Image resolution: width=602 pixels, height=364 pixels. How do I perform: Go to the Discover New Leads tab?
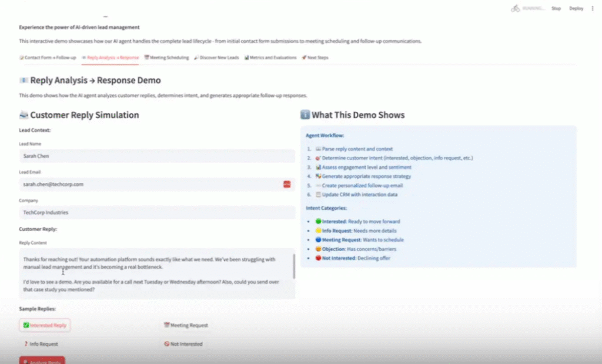click(x=216, y=58)
